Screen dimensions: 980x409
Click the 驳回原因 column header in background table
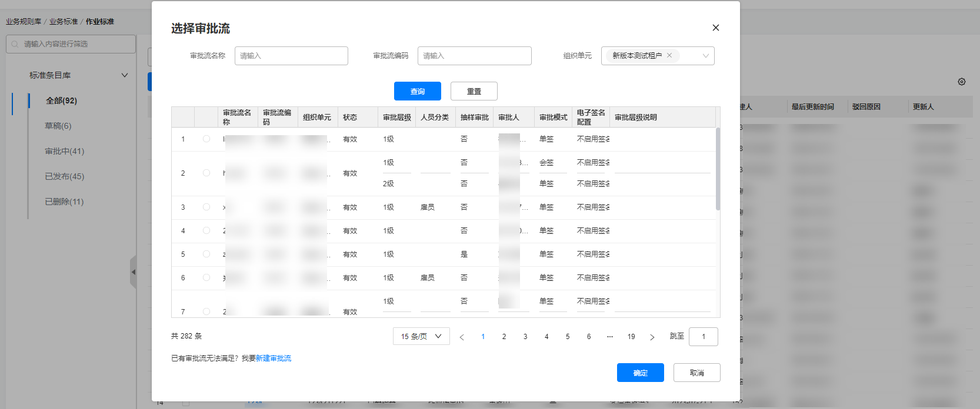(x=866, y=107)
